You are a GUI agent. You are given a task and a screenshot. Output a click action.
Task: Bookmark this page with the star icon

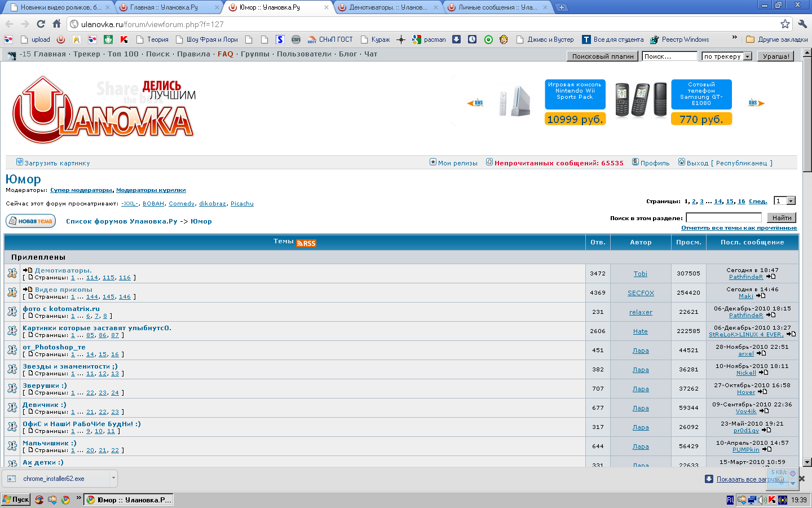pos(785,24)
